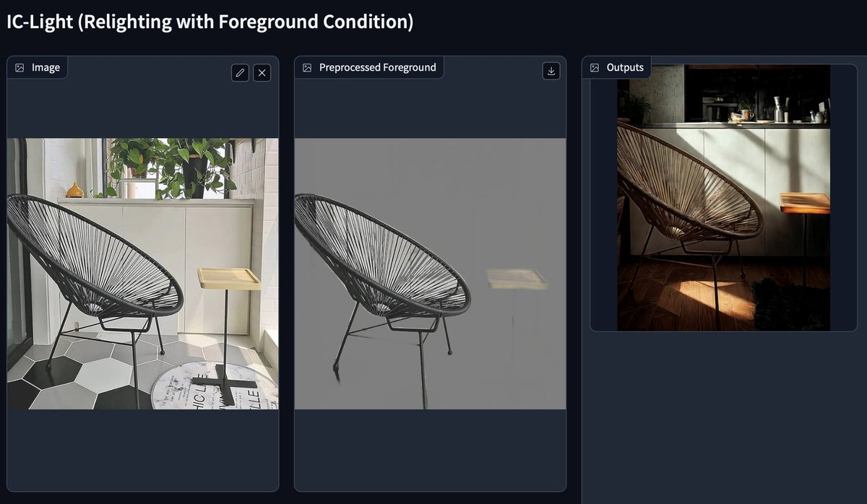Click the picture icon beside Preprocessed Foreground
This screenshot has height=504, width=867.
(307, 68)
